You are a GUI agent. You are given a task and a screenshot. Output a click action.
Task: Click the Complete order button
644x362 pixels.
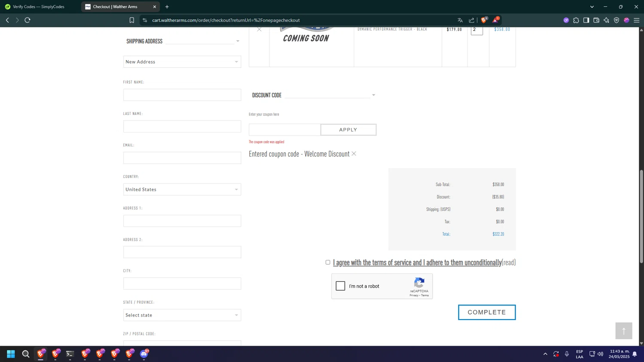pyautogui.click(x=487, y=312)
